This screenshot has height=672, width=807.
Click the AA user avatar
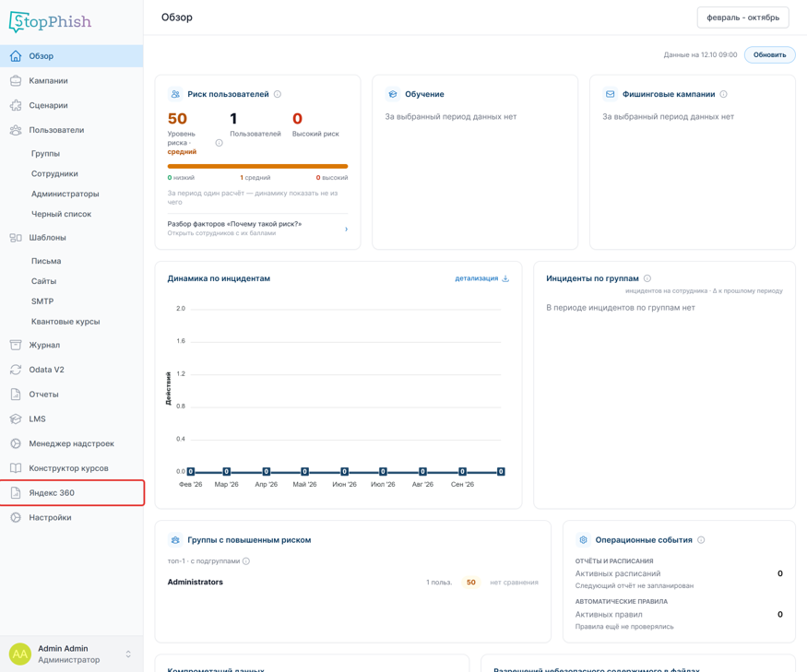point(20,654)
